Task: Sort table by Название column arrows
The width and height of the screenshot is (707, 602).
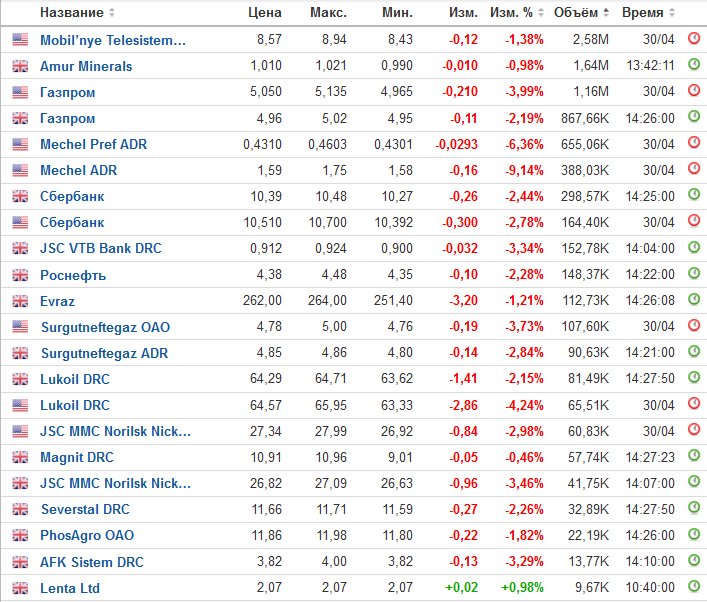Action: 111,13
